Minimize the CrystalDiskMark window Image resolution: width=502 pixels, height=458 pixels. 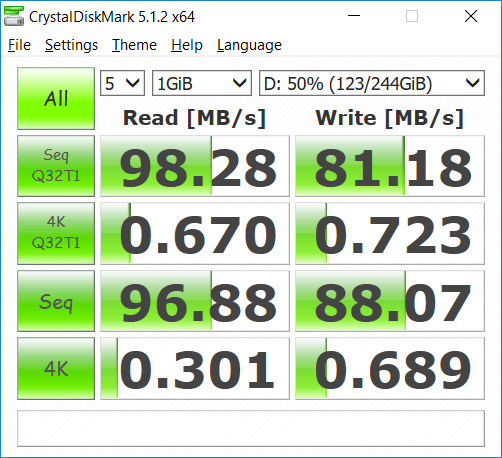pos(354,16)
